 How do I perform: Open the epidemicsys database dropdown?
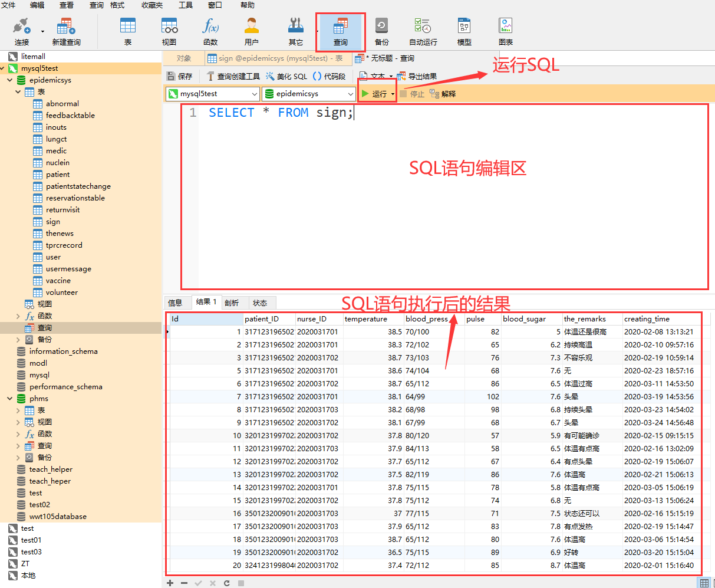click(350, 94)
